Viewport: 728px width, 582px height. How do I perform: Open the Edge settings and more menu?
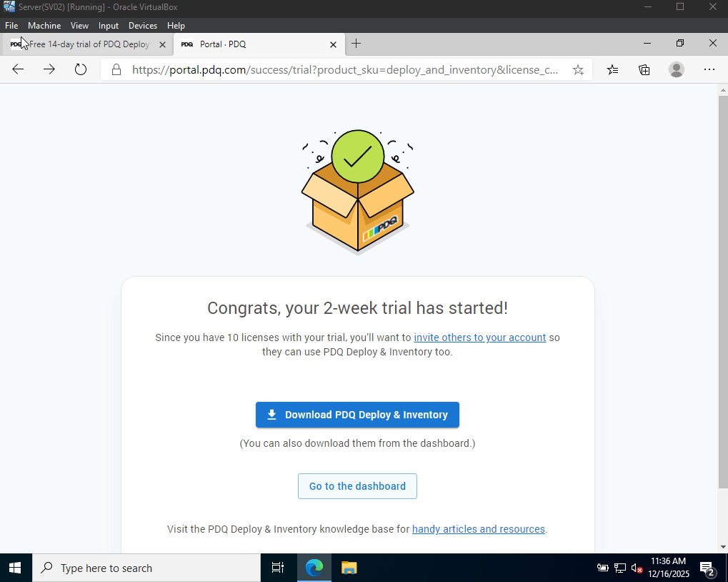coord(709,69)
